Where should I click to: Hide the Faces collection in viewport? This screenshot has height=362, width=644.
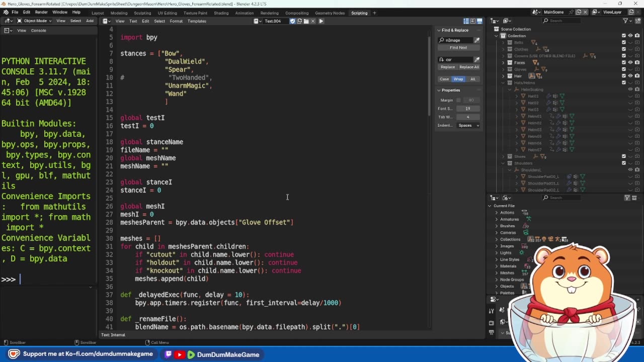pos(630,62)
